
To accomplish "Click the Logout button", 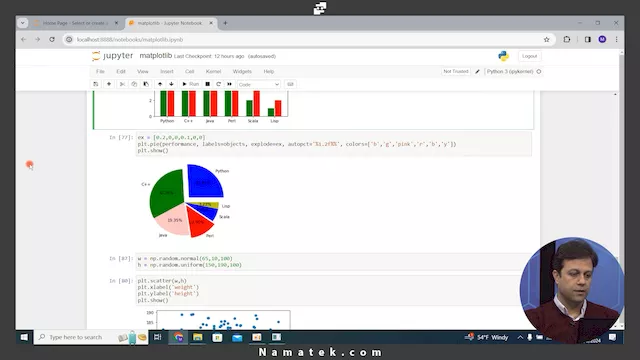I will pos(529,56).
